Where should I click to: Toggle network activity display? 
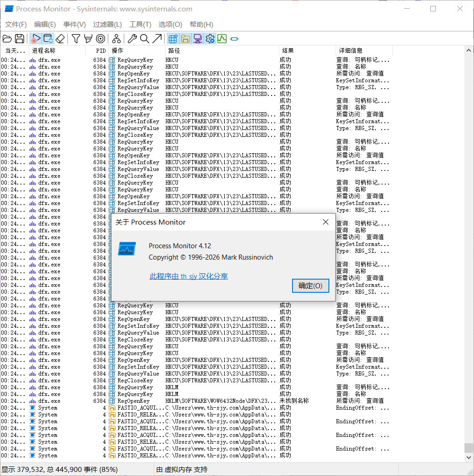198,39
